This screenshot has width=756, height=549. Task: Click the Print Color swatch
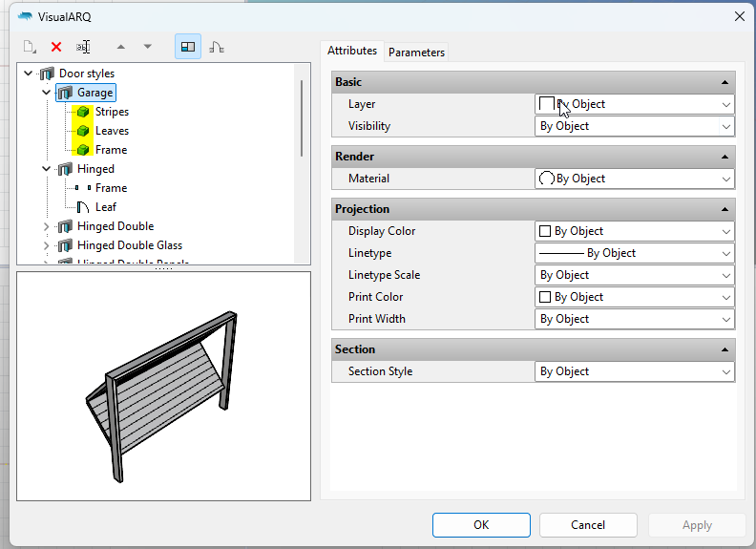[545, 297]
